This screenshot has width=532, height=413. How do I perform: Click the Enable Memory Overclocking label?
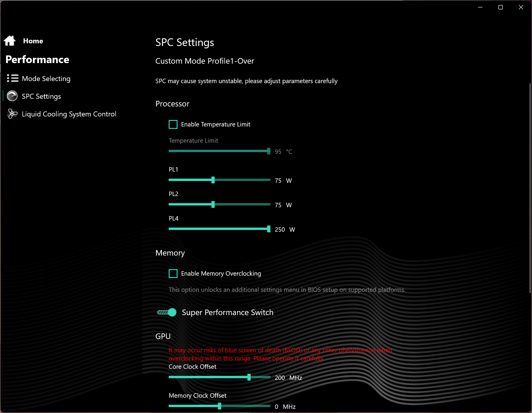(221, 274)
